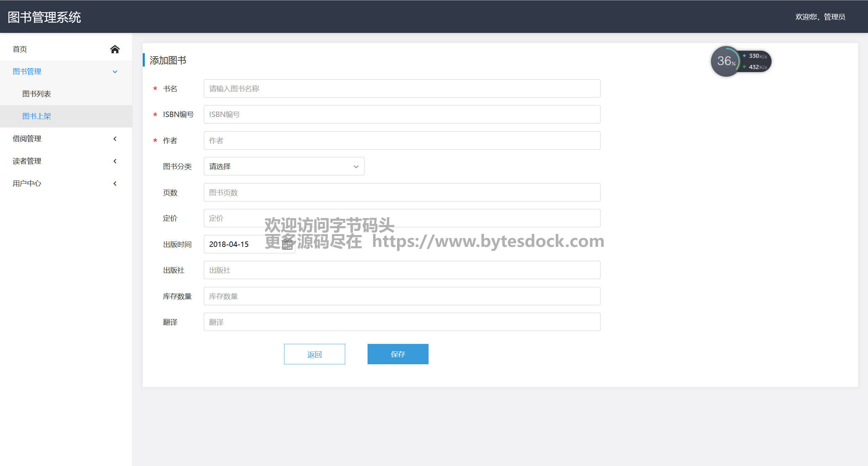Click the 36% network speed widget
Image resolution: width=868 pixels, height=466 pixels.
point(726,61)
